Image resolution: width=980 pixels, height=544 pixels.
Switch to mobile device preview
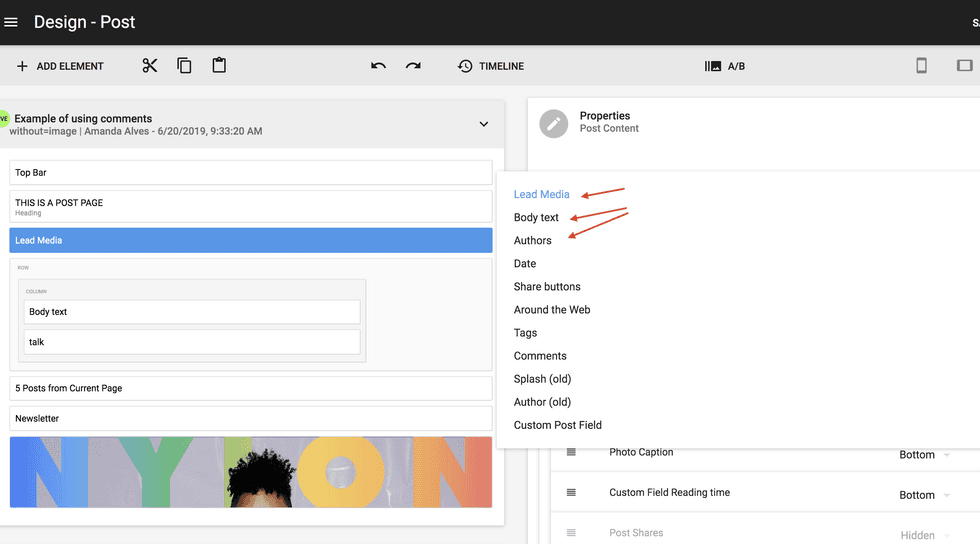(x=921, y=66)
